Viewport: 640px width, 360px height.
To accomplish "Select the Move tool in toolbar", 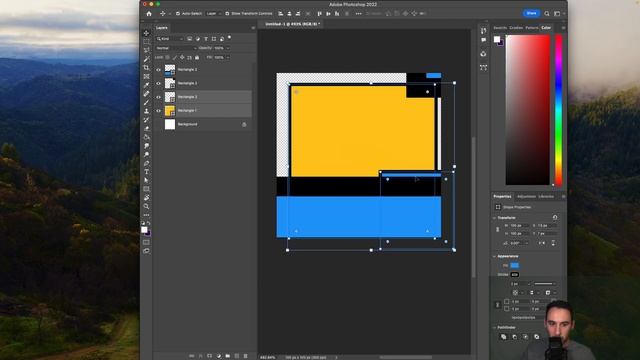I will [147, 33].
